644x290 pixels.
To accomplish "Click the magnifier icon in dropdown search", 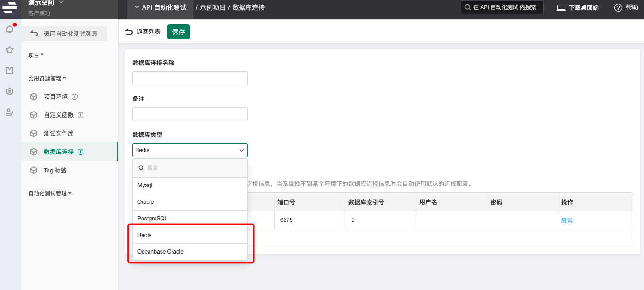I will pos(141,168).
